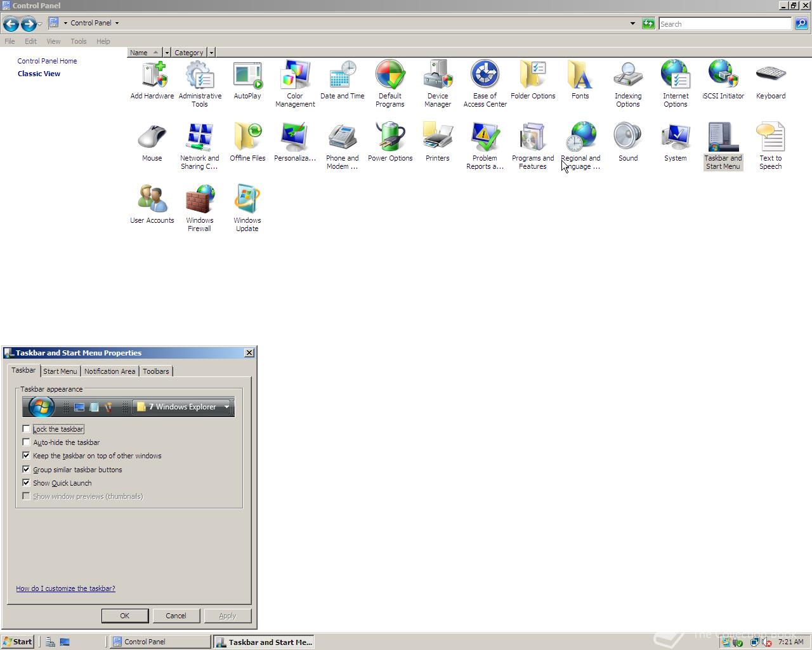Switch to the Notification Area tab
812x650 pixels.
(x=110, y=371)
